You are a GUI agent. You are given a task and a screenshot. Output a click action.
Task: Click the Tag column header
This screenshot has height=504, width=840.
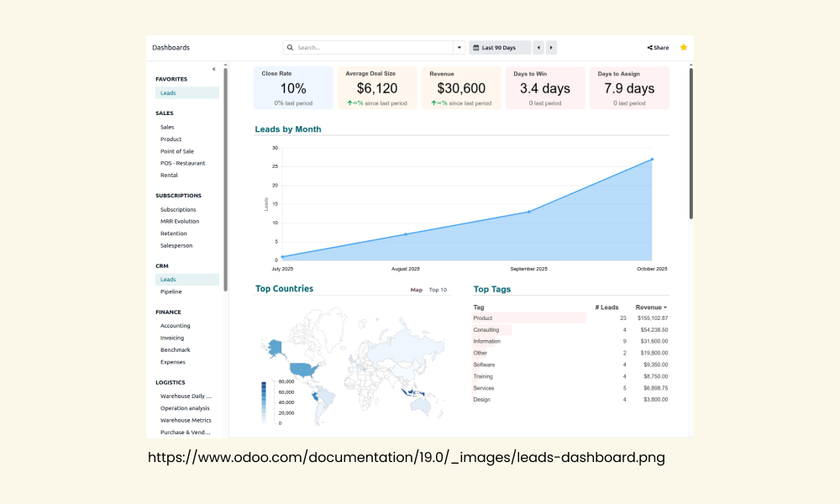pyautogui.click(x=479, y=307)
